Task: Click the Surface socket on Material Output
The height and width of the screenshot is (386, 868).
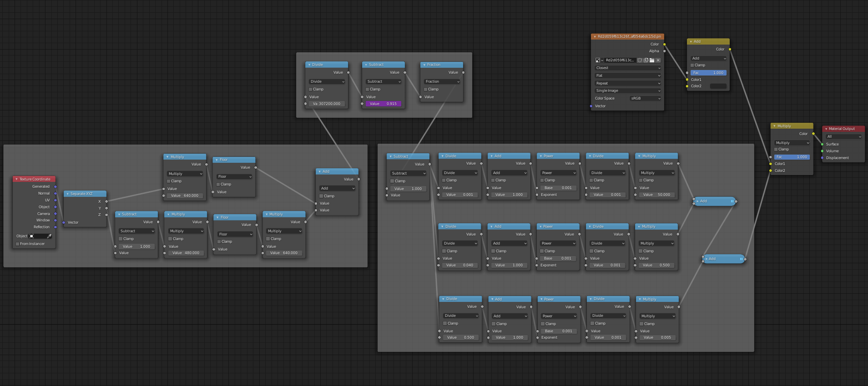Action: tap(822, 144)
